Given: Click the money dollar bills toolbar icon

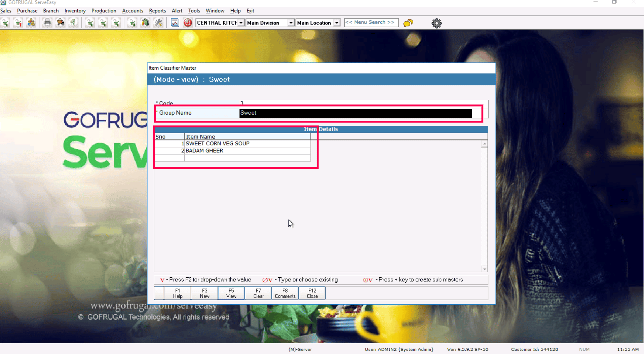Looking at the screenshot, I should (x=73, y=23).
